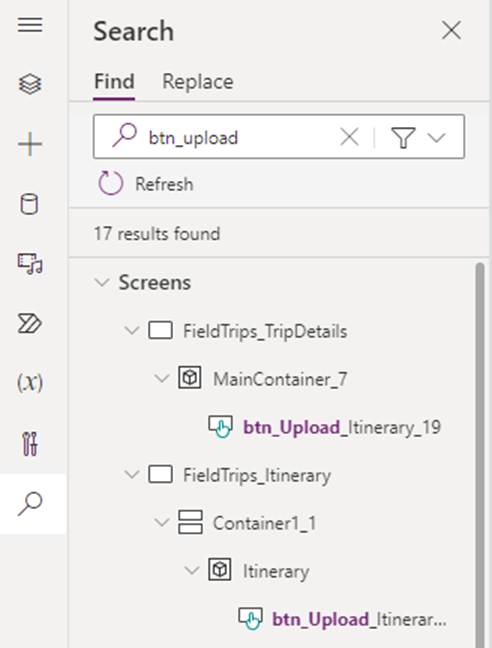Select the Find tab

pyautogui.click(x=114, y=81)
